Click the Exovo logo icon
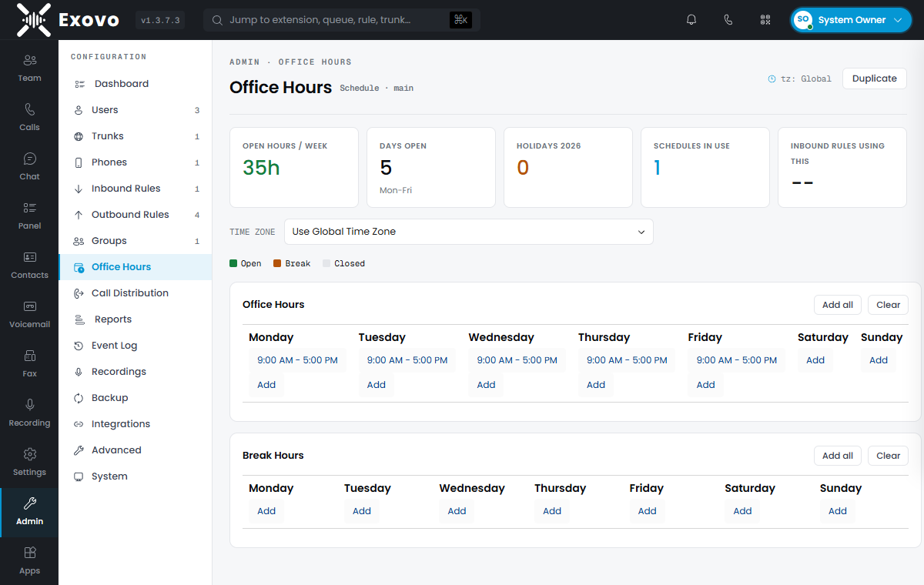 coord(33,20)
